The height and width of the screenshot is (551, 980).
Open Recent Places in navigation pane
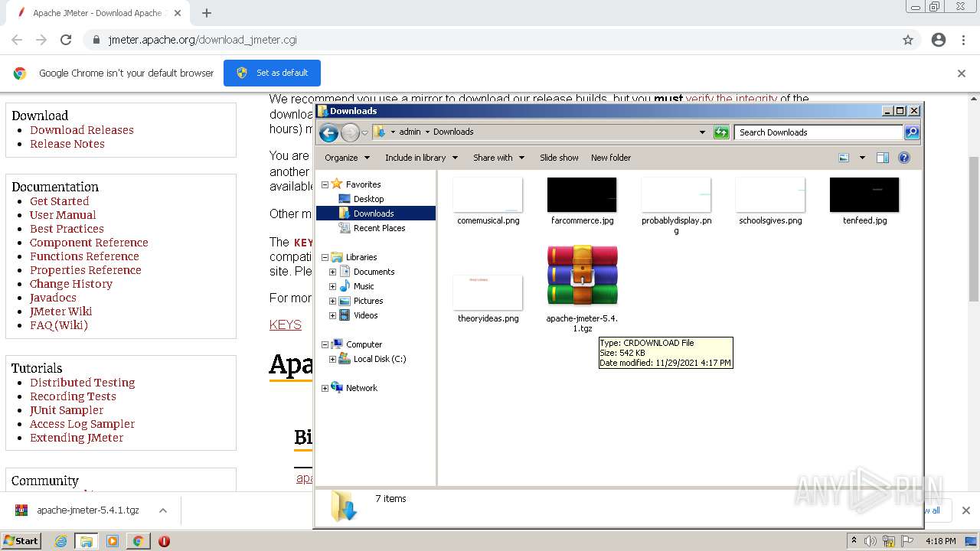[379, 228]
